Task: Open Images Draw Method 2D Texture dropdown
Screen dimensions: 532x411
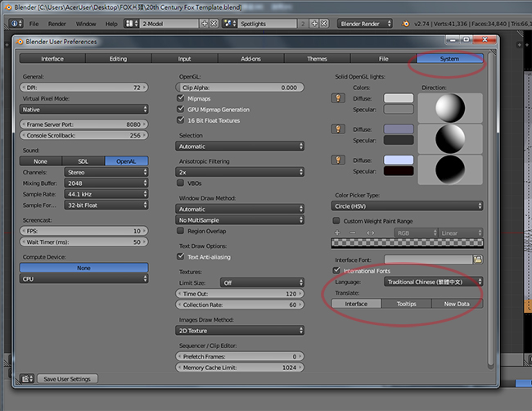Action: (240, 331)
